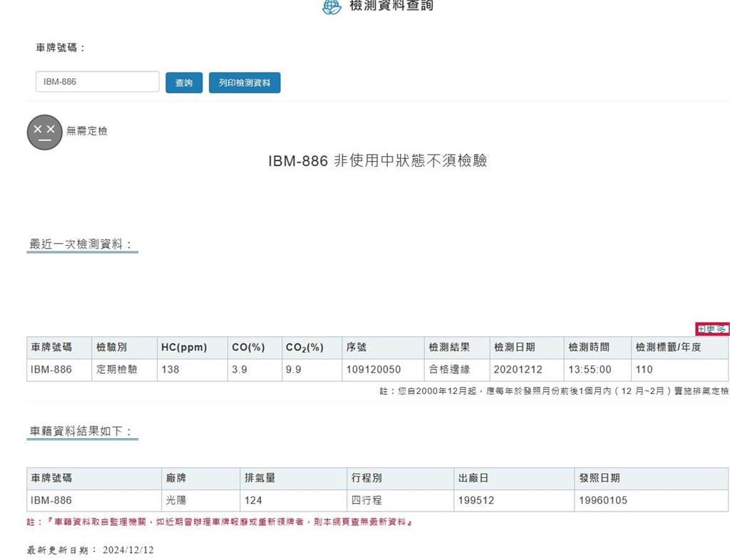Click the 查詢 search button
This screenshot has height=560, width=730.
click(184, 83)
